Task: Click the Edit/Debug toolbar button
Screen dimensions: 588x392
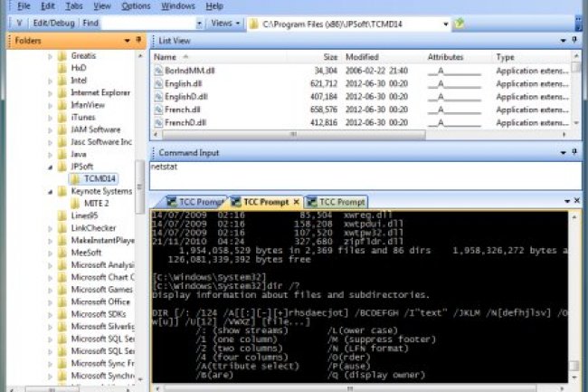Action: (53, 24)
